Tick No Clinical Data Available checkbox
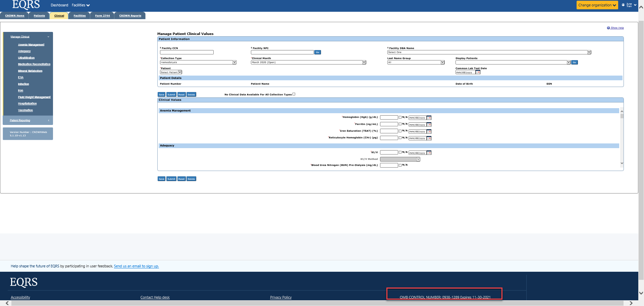Screen dimensions: 644x306 294,94
